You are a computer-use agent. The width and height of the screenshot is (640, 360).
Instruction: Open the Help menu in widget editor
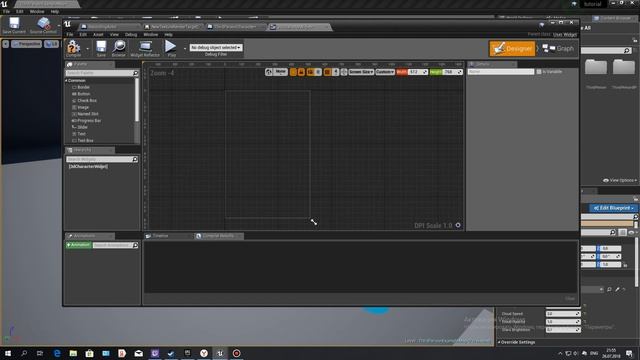point(169,35)
